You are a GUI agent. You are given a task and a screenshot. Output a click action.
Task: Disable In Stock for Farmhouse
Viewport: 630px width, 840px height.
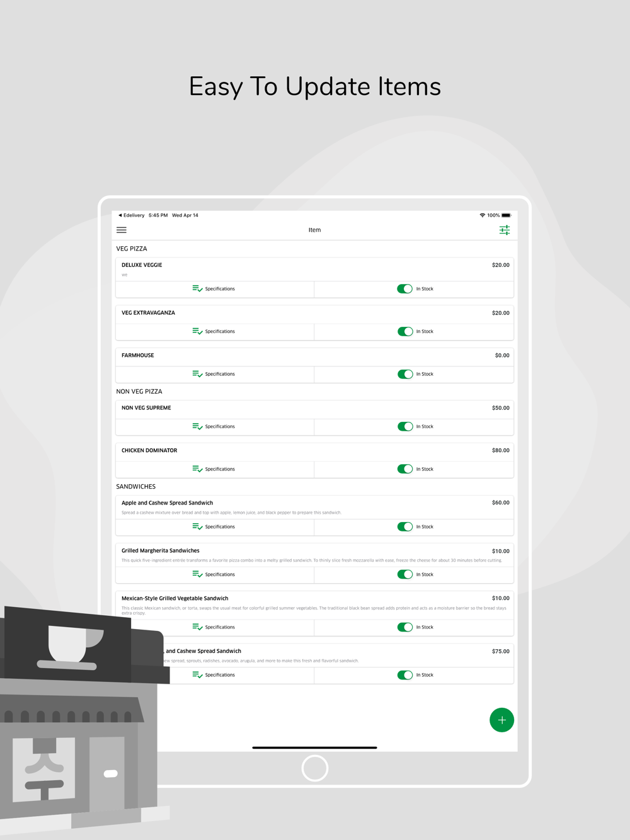[x=405, y=374]
